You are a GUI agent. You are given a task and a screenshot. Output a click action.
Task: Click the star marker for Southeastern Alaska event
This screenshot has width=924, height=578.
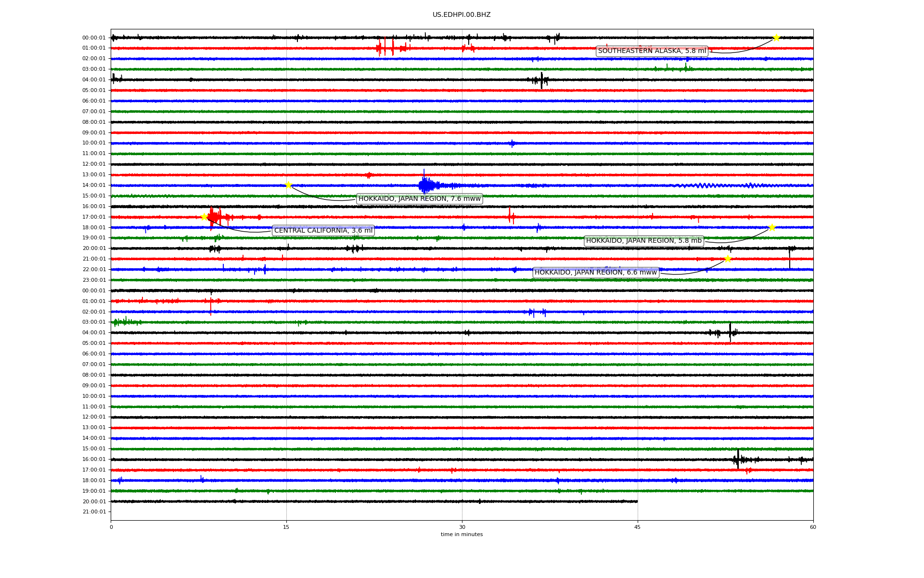tap(776, 38)
